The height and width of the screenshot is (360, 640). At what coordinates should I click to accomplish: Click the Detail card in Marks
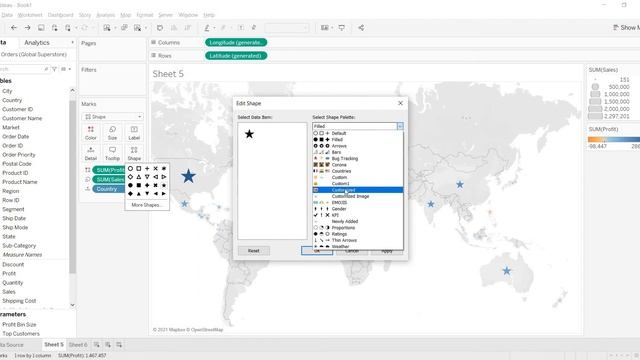(x=91, y=153)
